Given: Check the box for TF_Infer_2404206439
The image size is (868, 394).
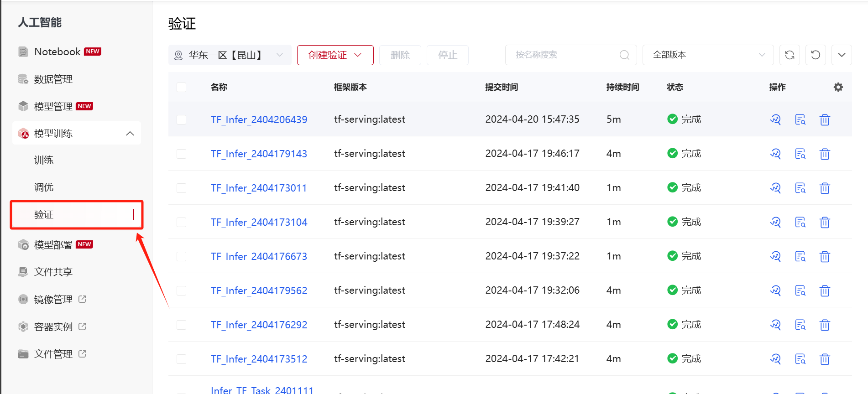Looking at the screenshot, I should tap(182, 119).
